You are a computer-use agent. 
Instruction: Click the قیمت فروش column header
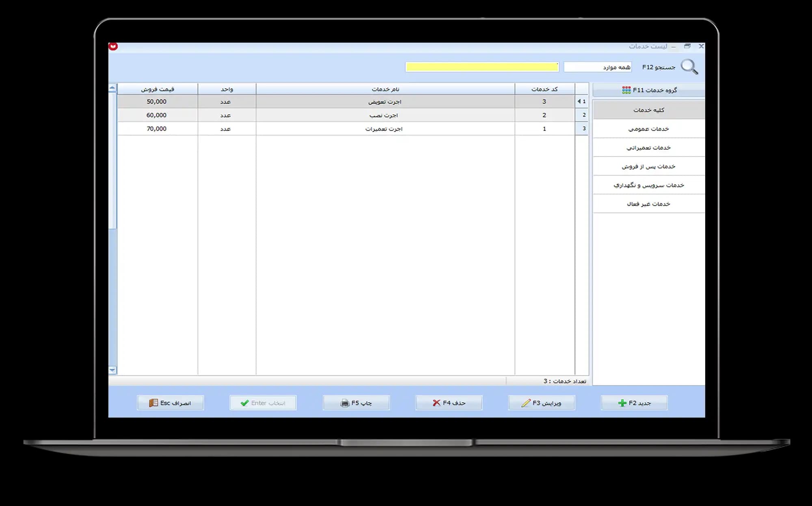click(x=158, y=89)
